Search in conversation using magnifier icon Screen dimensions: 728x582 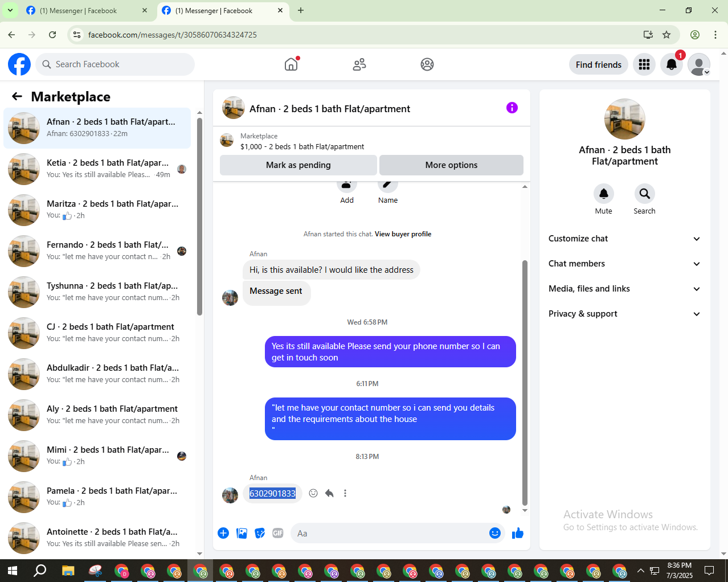(645, 194)
